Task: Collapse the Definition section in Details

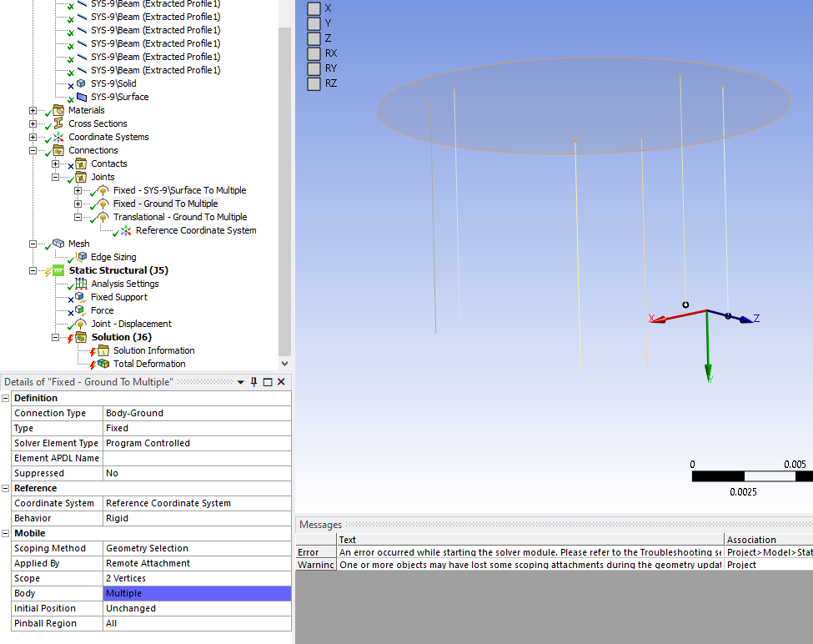Action: [x=6, y=398]
